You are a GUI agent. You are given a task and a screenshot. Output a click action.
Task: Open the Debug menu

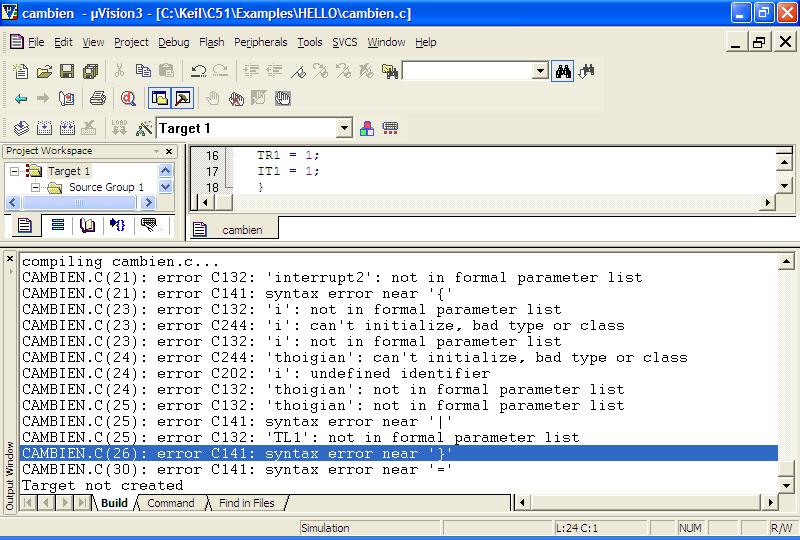173,42
